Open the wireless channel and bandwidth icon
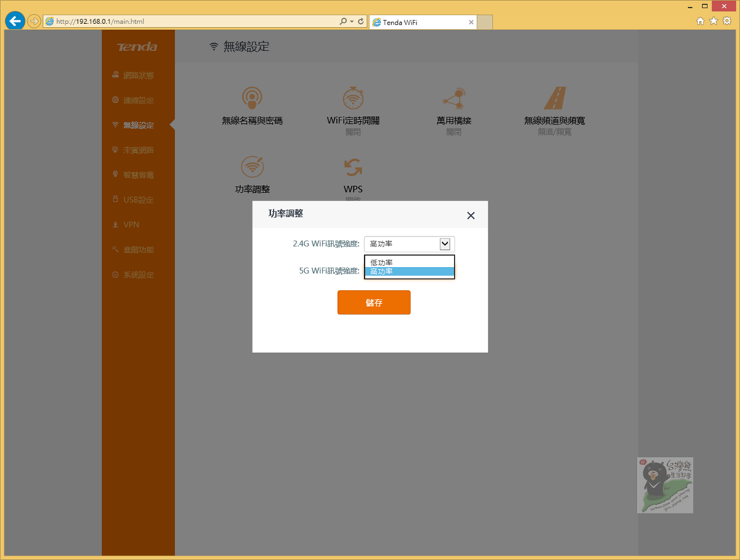The image size is (740, 560). pos(555,98)
